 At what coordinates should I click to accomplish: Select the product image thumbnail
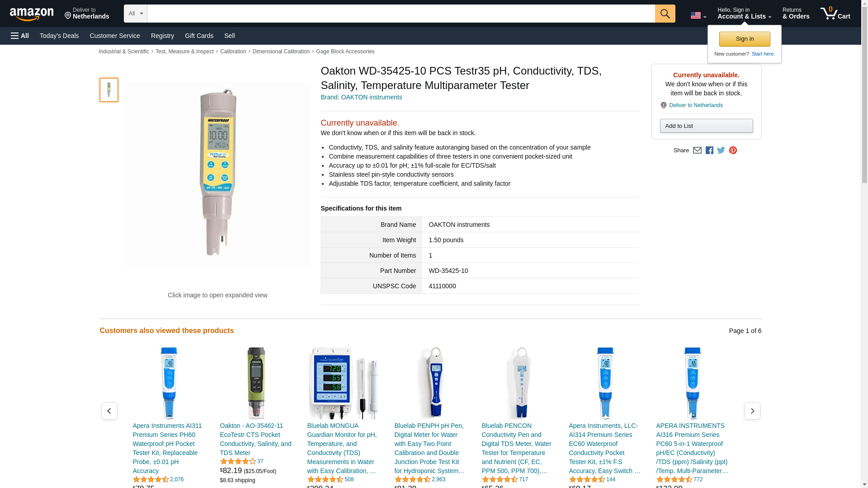pyautogui.click(x=109, y=89)
